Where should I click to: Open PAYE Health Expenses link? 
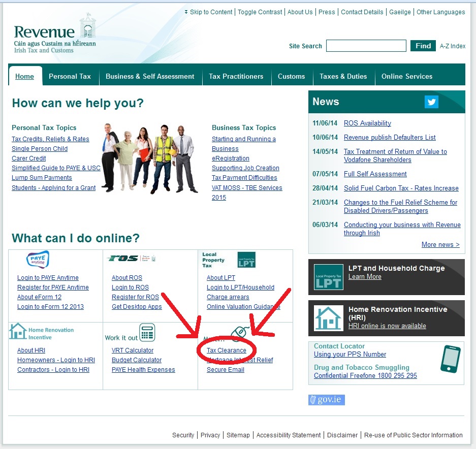pos(143,370)
